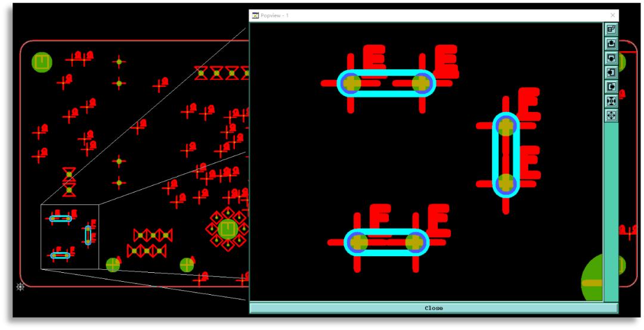The width and height of the screenshot is (644, 330).
Task: Pan the Popview left with the left-arrow icon
Action: [x=611, y=72]
